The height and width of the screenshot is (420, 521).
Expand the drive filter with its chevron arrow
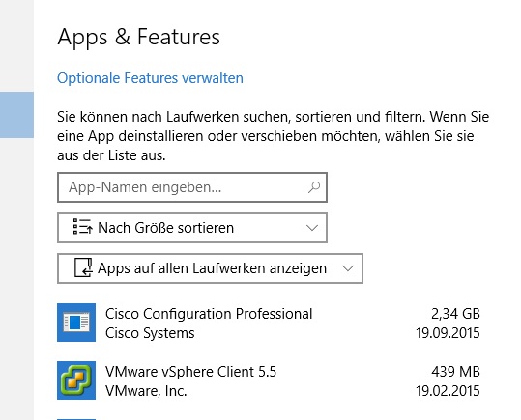[x=348, y=268]
